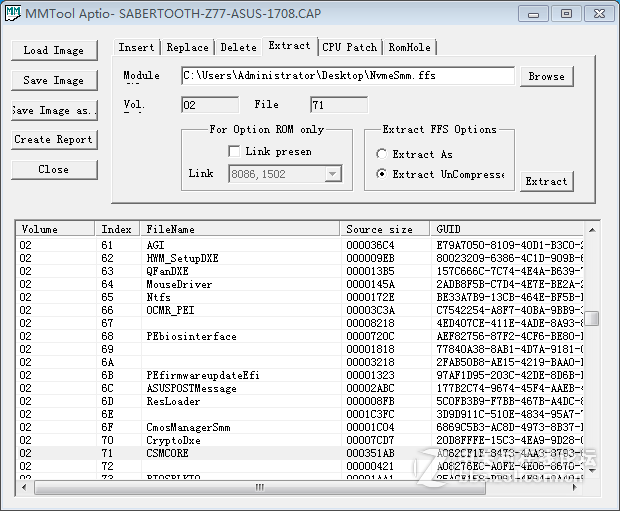Select the Extract As radio option
The height and width of the screenshot is (511, 620).
382,154
